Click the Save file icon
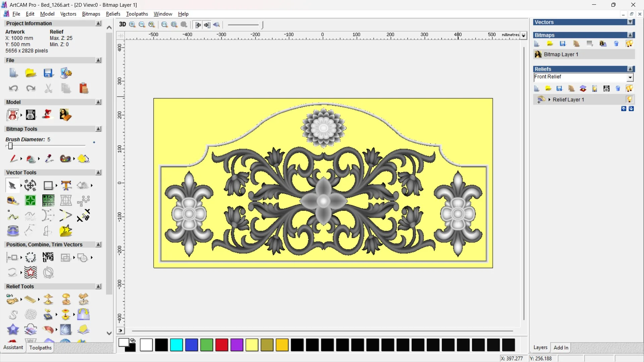This screenshot has width=644, height=362. [x=48, y=73]
